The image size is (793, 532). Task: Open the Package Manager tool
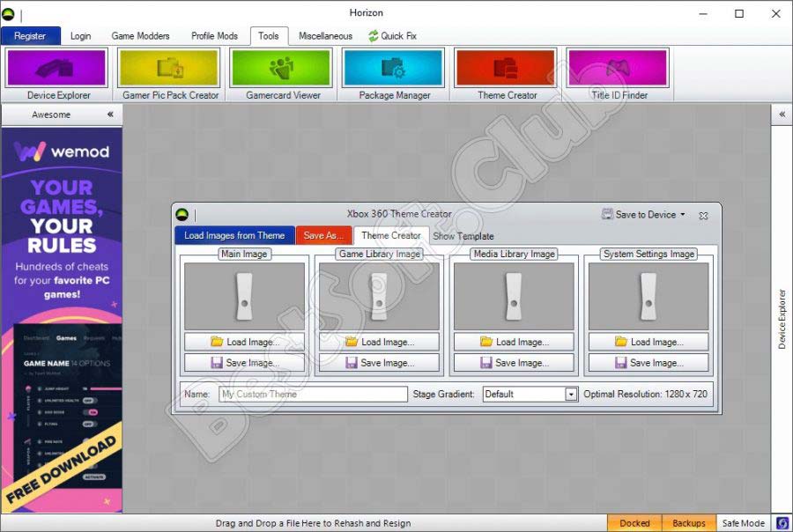point(393,69)
